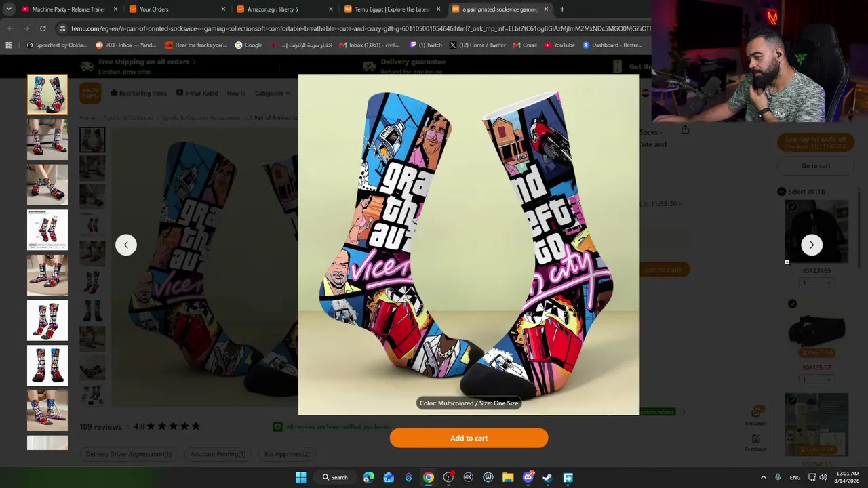Uncheck the third cart item checkbox

(x=791, y=401)
